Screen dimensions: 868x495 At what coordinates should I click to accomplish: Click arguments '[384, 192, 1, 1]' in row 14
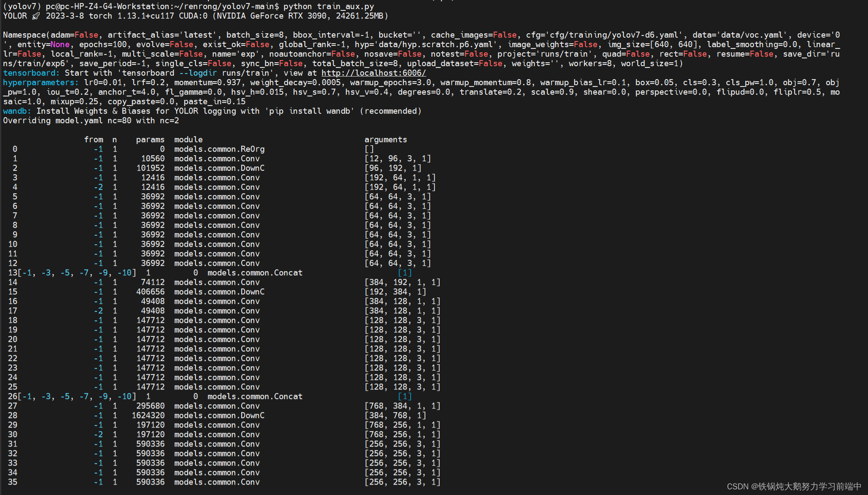click(x=402, y=282)
